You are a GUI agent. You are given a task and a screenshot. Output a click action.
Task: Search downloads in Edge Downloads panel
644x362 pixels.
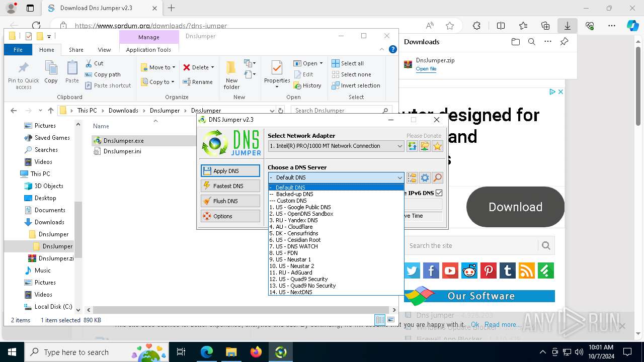click(531, 42)
